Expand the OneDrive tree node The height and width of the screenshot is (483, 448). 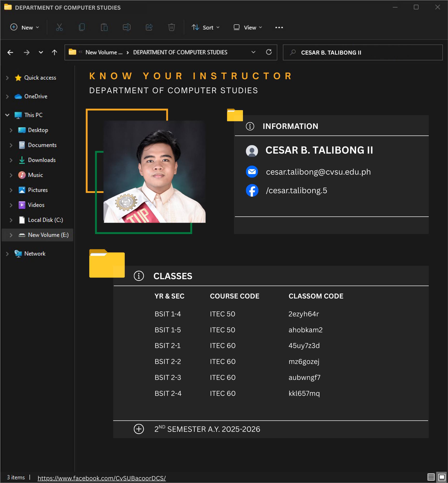coord(7,97)
